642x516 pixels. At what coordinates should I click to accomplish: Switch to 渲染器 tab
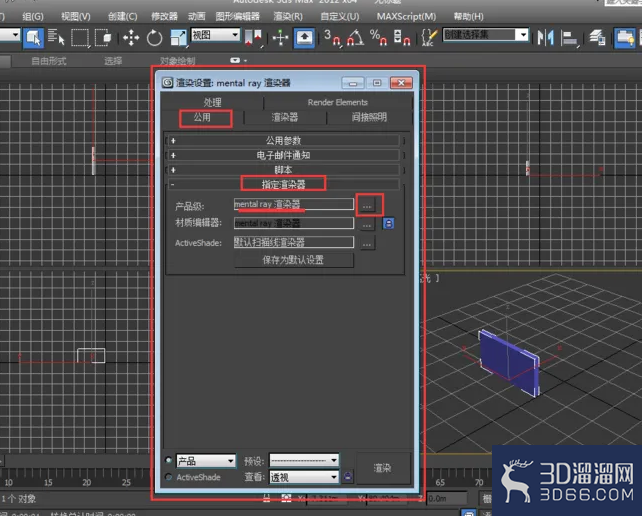coord(285,118)
